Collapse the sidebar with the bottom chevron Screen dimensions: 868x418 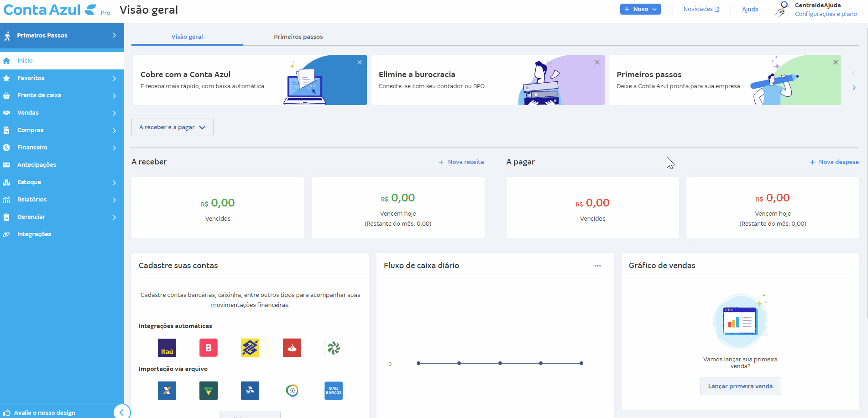tap(122, 412)
